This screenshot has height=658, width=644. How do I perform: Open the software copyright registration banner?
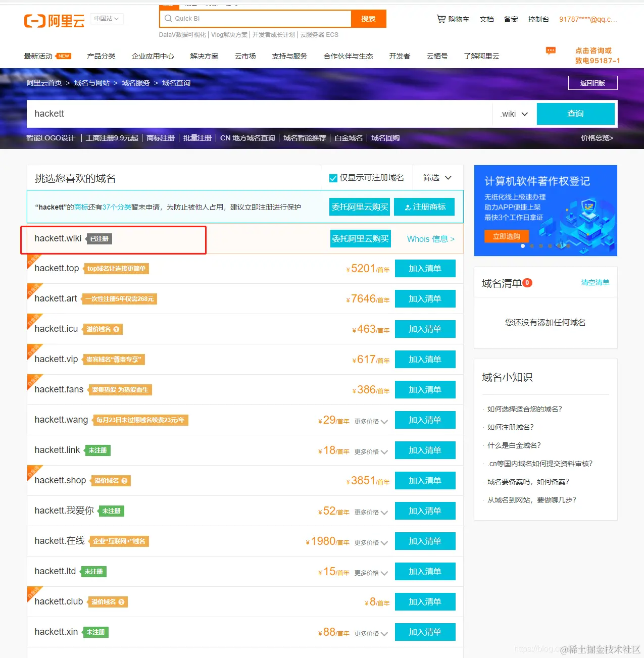coord(546,211)
